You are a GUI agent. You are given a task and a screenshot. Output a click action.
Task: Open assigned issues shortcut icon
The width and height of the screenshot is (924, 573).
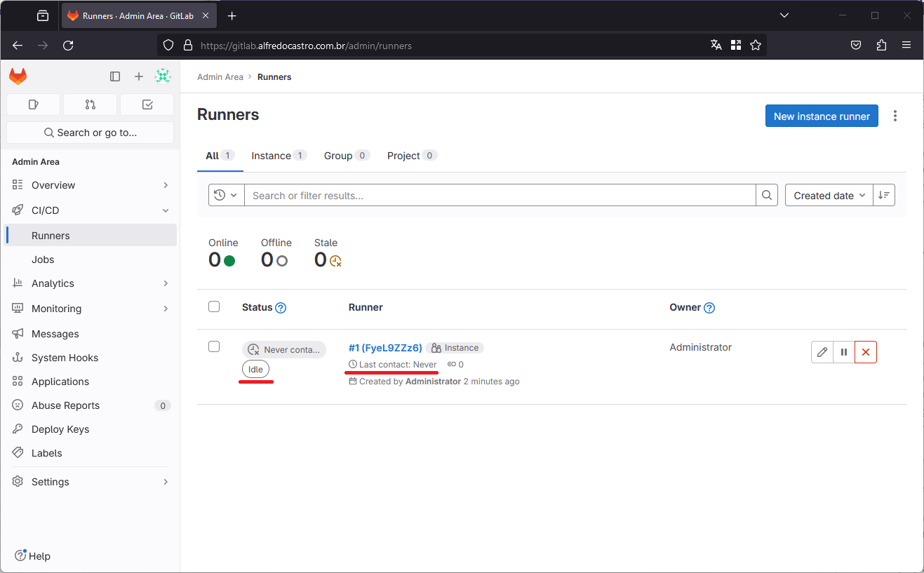[33, 105]
